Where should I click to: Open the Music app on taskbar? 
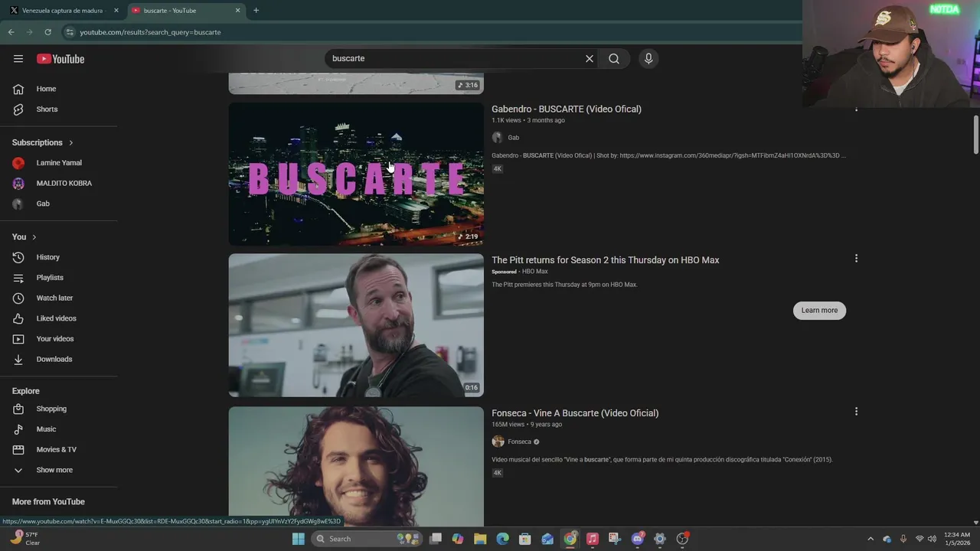592,539
